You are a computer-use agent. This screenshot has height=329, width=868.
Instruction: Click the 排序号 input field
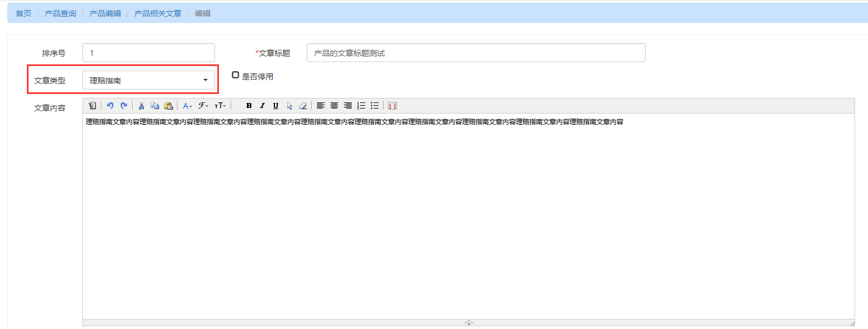(x=148, y=53)
